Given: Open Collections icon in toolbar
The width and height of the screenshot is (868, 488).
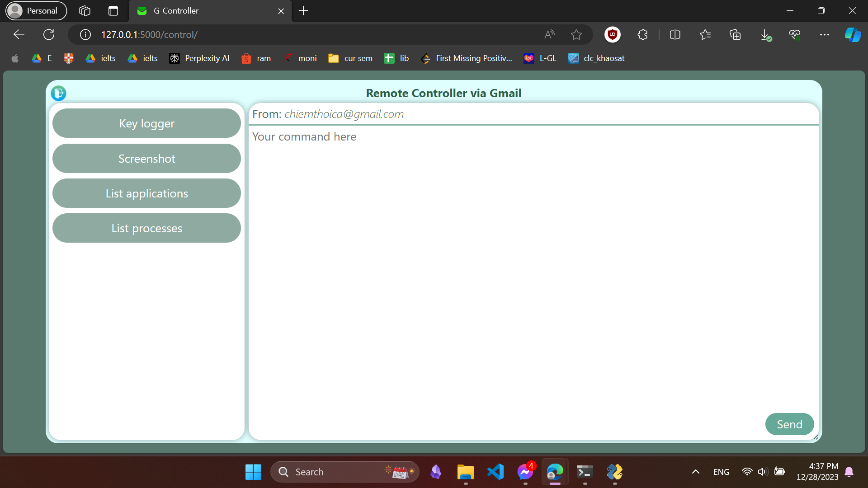Looking at the screenshot, I should tap(735, 35).
